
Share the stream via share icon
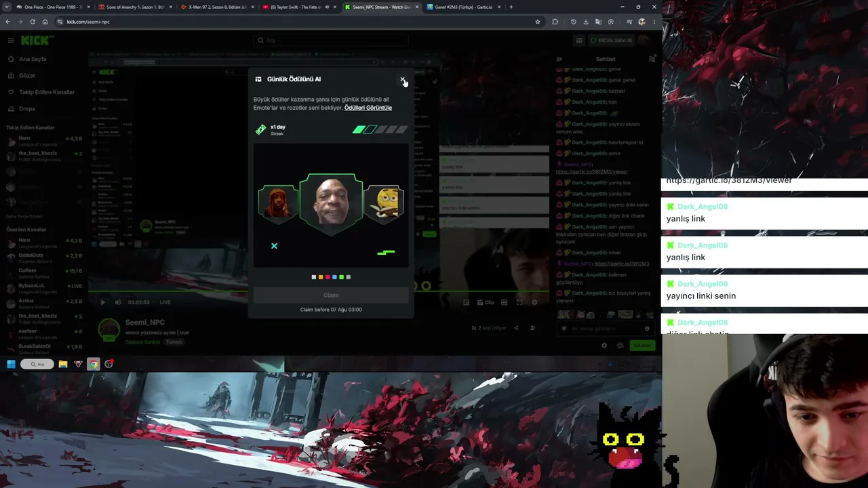515,328
